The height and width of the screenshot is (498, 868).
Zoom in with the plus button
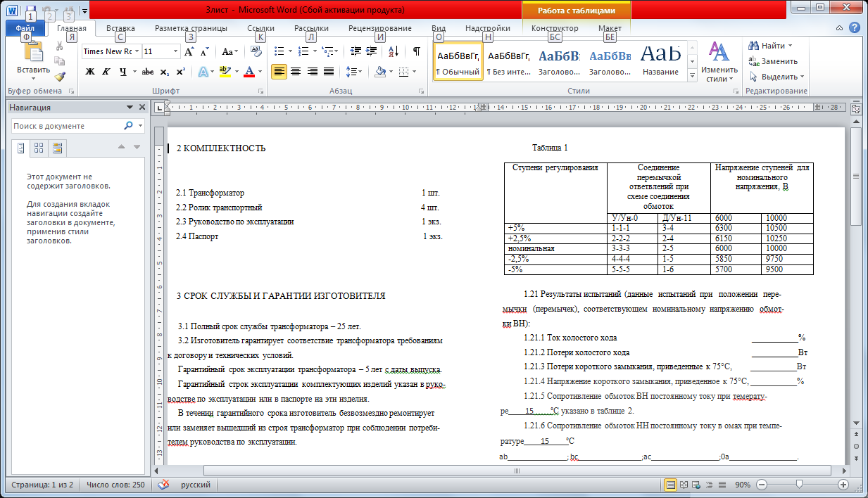(x=843, y=485)
